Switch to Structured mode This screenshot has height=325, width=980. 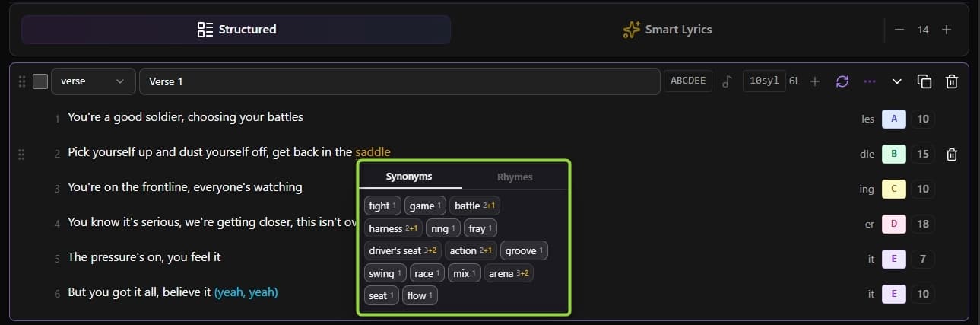coord(236,30)
